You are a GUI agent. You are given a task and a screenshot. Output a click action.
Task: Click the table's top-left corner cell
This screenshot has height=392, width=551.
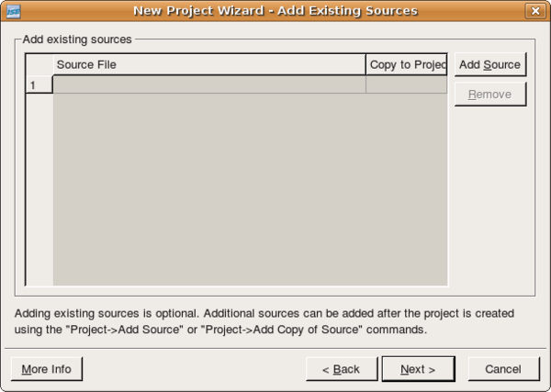(39, 65)
